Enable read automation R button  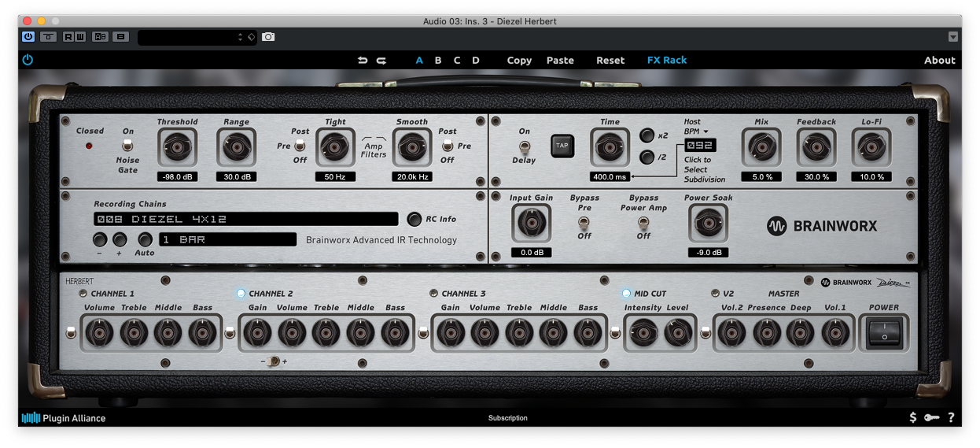point(68,36)
